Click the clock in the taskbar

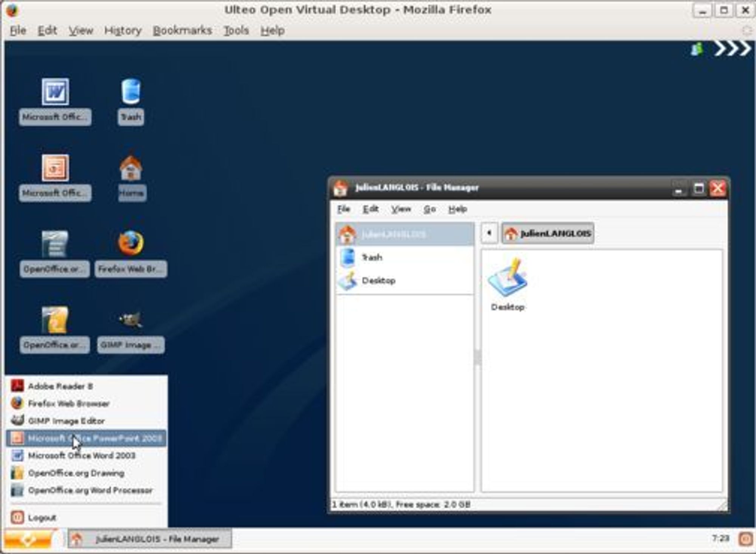tap(720, 538)
